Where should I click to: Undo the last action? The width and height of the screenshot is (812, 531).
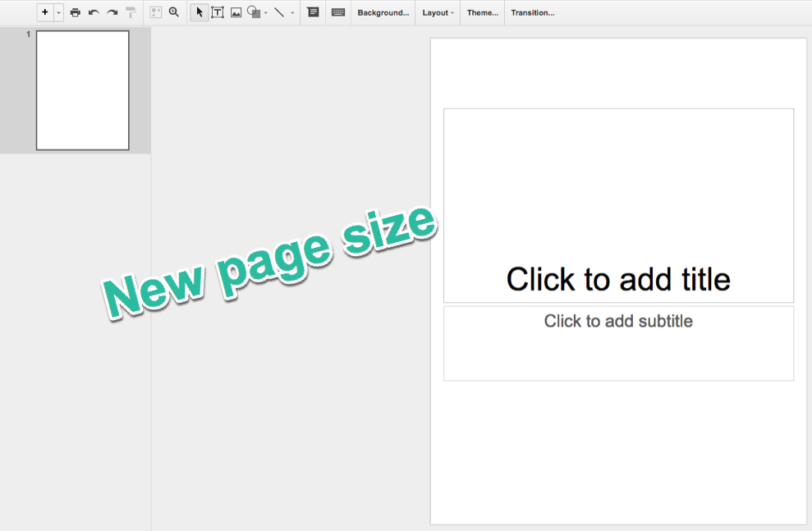pos(93,12)
